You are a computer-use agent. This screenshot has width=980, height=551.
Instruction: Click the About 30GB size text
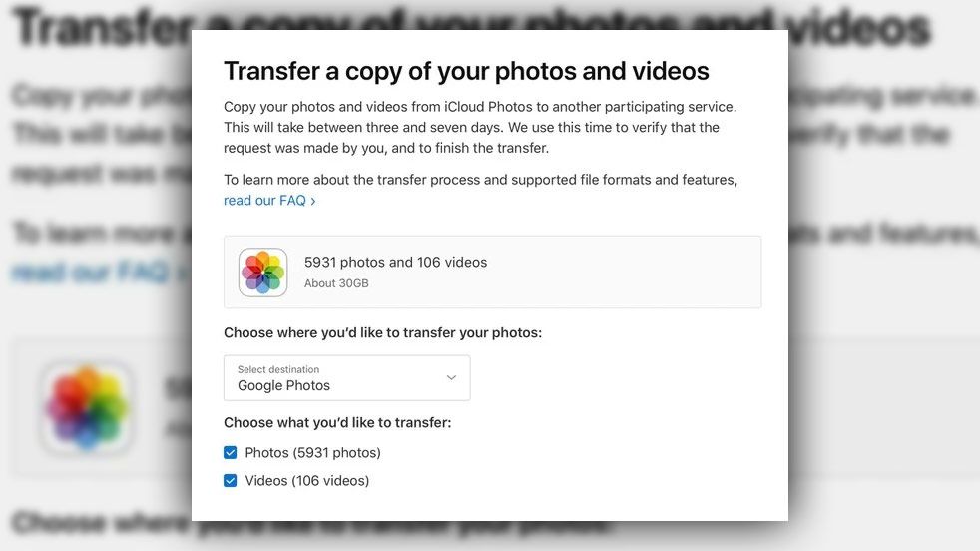[336, 283]
